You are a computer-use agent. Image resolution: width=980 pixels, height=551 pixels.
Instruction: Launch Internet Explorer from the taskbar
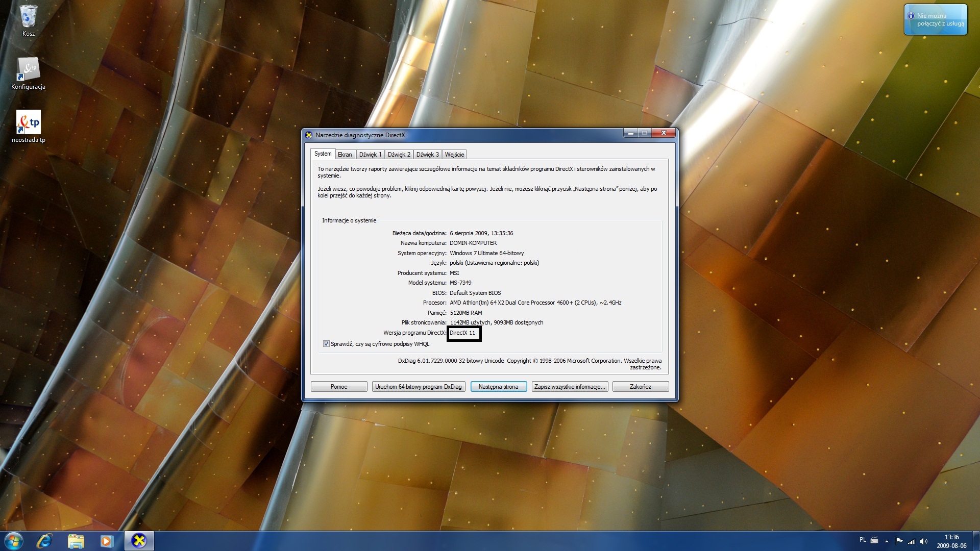coord(45,541)
